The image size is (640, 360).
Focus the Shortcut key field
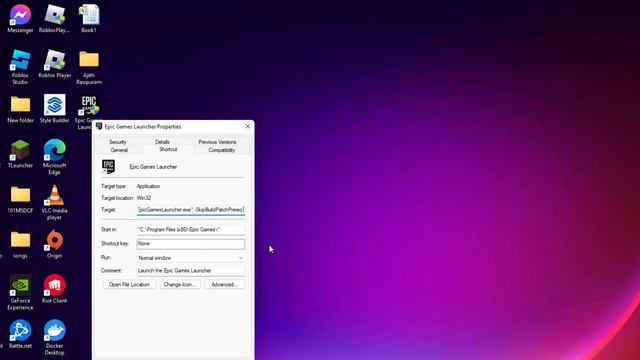coord(191,244)
